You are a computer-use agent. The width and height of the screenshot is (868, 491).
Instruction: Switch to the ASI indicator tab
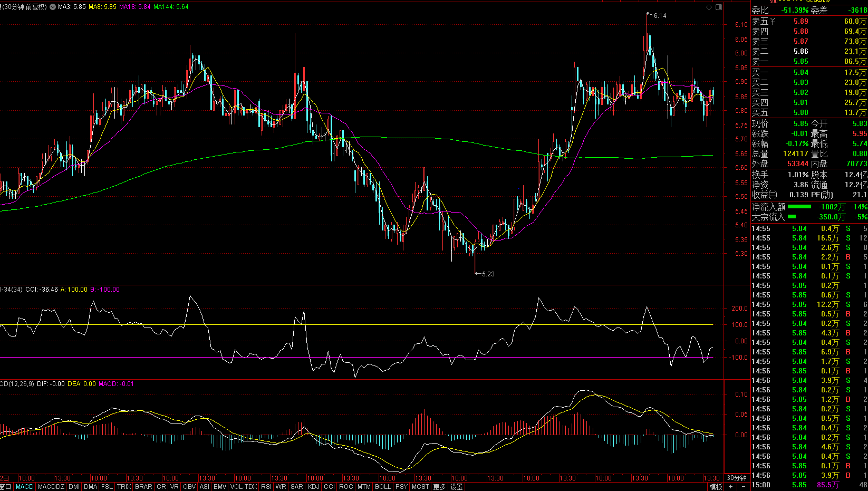[x=205, y=487]
